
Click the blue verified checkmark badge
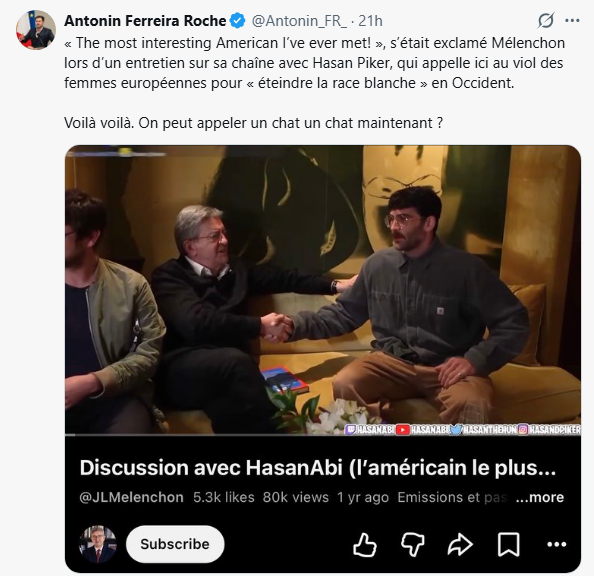click(x=238, y=20)
